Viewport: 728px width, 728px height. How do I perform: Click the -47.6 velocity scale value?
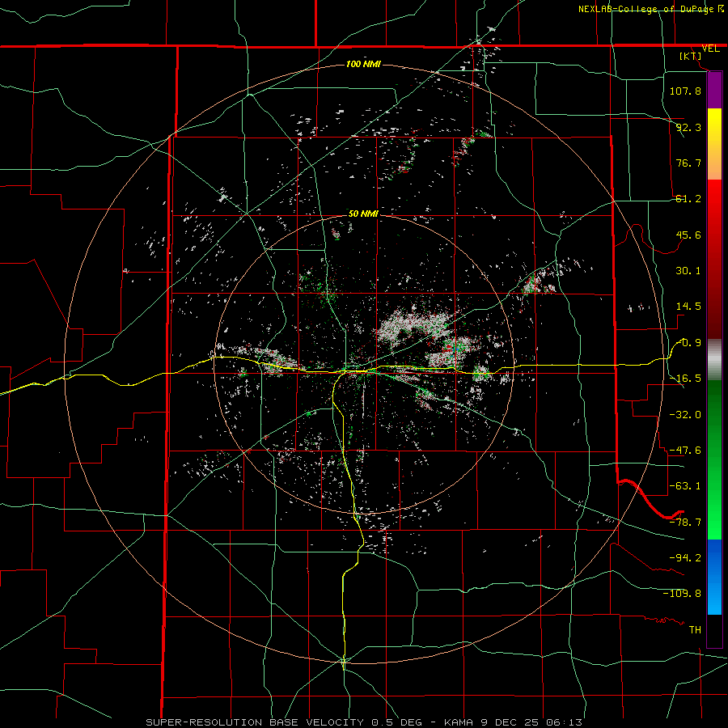(x=685, y=451)
